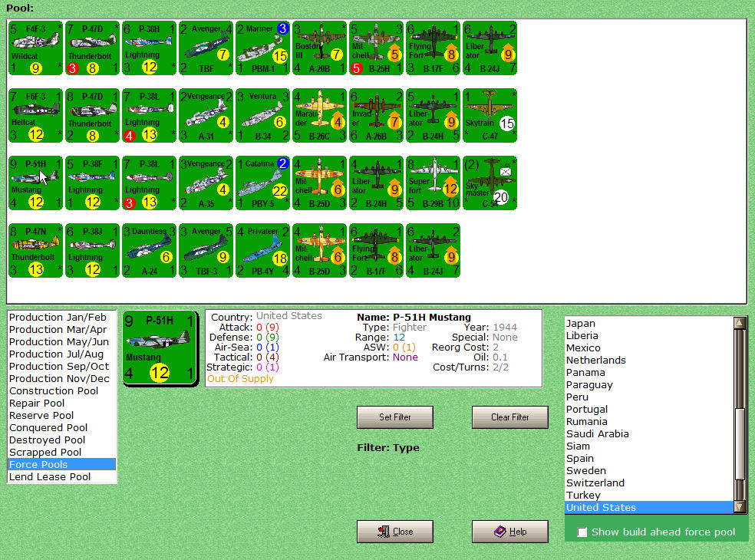755x560 pixels.
Task: Choose the Catalina PBY-5 counter
Action: pyautogui.click(x=263, y=183)
